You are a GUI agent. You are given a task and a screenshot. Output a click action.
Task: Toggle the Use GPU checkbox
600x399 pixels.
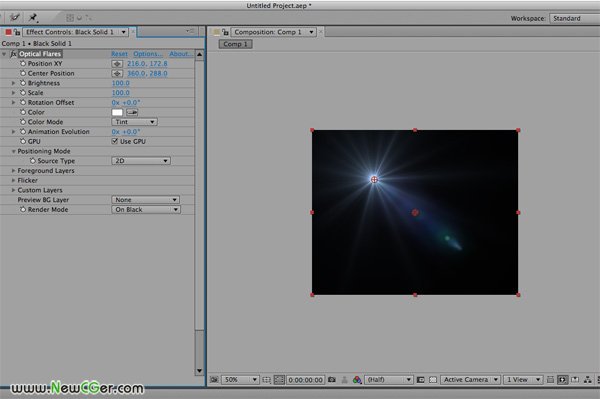tap(114, 141)
